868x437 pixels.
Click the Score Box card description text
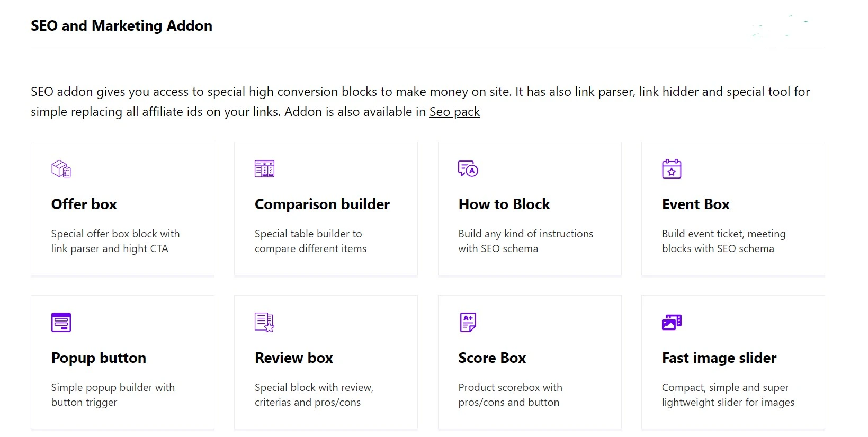point(510,395)
